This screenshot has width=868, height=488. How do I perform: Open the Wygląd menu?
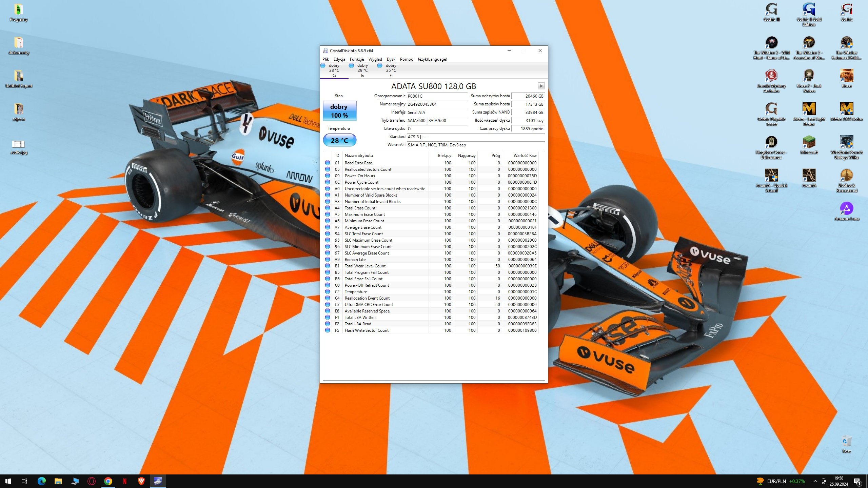pyautogui.click(x=375, y=59)
